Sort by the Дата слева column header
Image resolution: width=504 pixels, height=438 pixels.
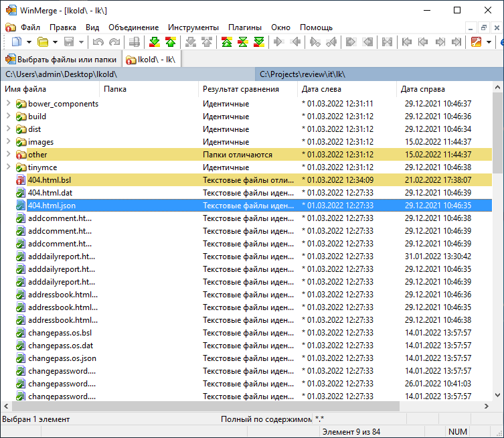[x=321, y=89]
